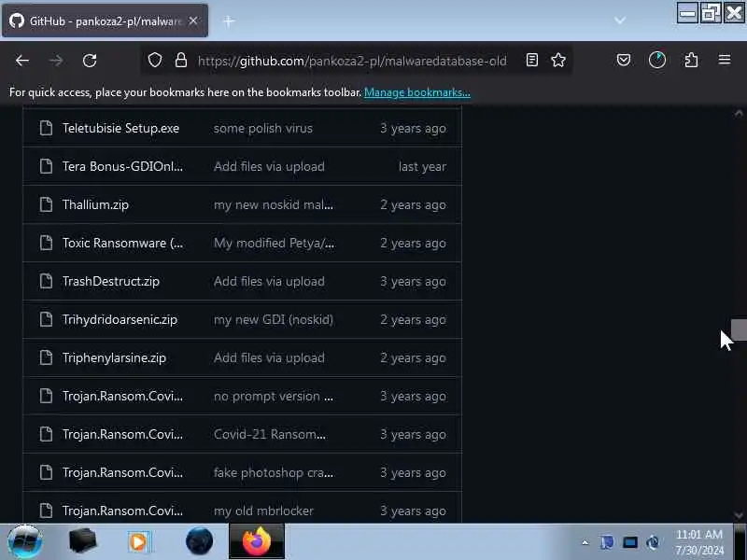Open Trojan.Ransom.Covi... with fake photoshop commit
This screenshot has height=560, width=747.
(122, 472)
